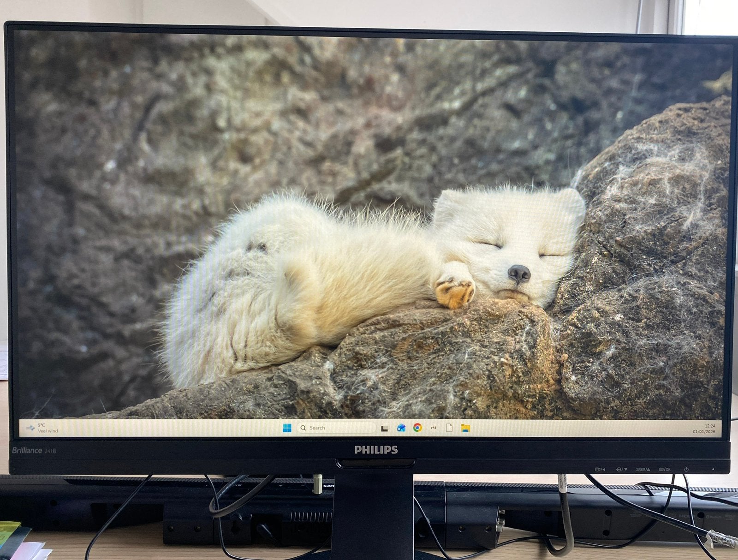Click the taskbar Search box
The height and width of the screenshot is (560, 738).
coord(336,428)
